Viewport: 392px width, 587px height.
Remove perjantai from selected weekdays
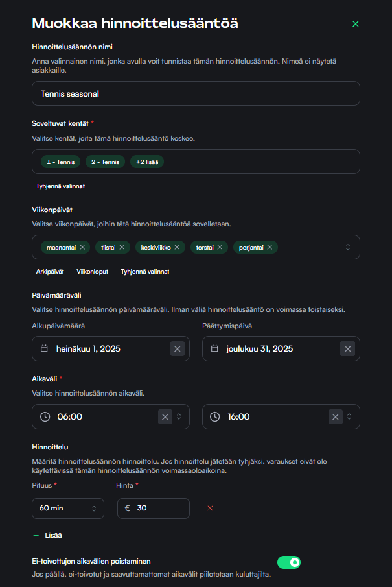269,247
